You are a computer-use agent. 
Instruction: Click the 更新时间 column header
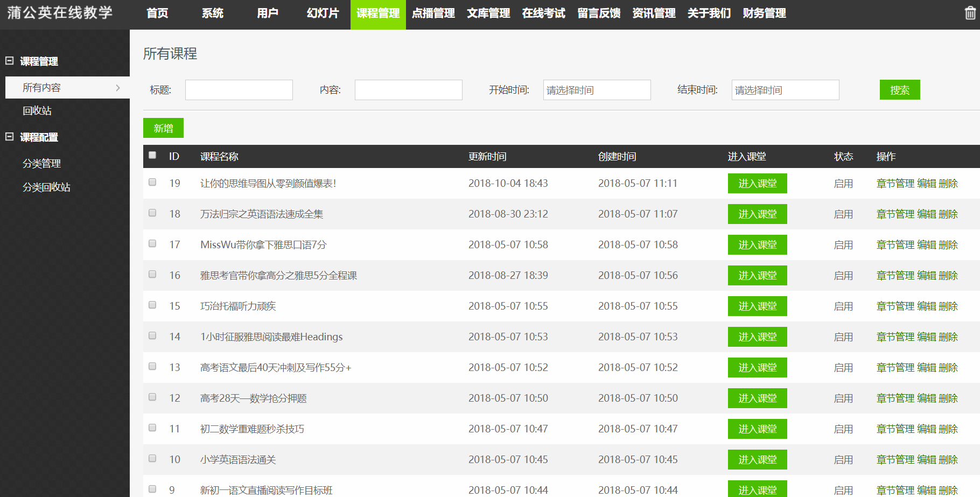(x=487, y=156)
